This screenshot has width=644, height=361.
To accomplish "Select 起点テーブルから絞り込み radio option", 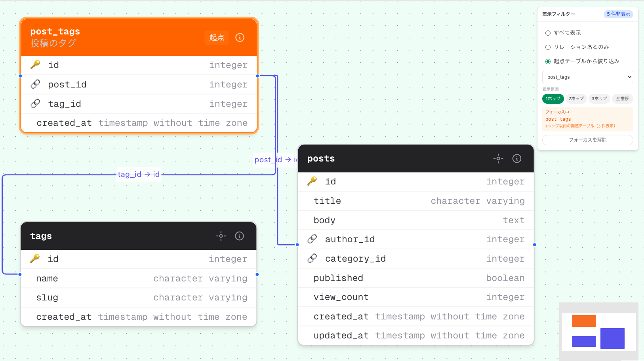I will (548, 61).
